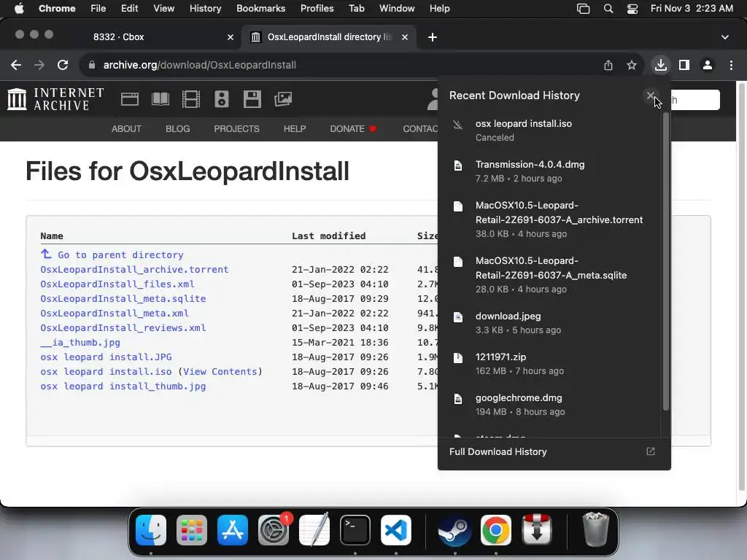Open Steam from the dock
Viewport: 747px width, 560px height.
454,530
